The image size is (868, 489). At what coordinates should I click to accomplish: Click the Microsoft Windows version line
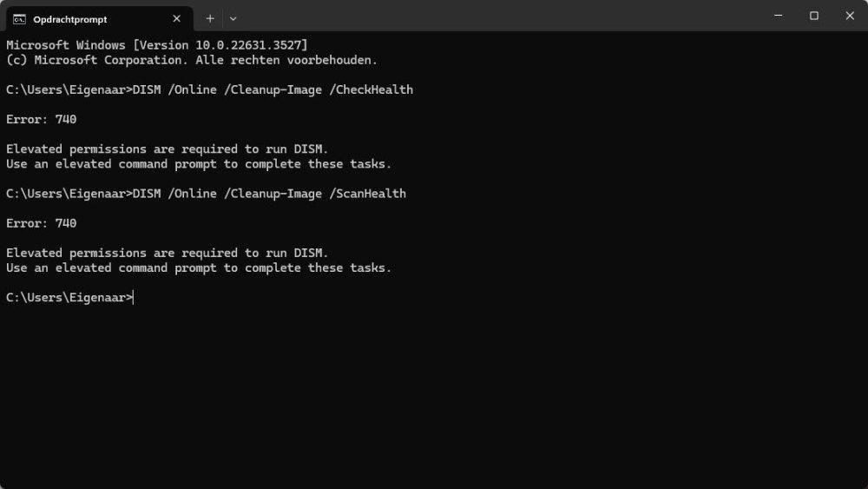tap(156, 44)
